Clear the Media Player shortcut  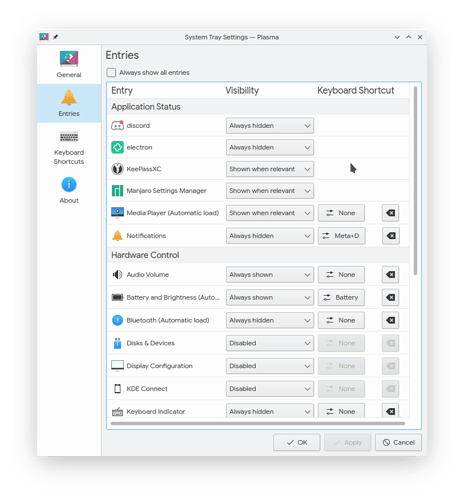coord(390,213)
